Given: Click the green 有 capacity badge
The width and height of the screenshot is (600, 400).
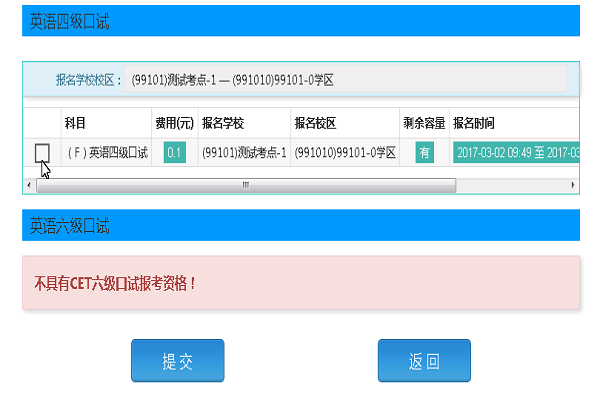Looking at the screenshot, I should tap(424, 153).
